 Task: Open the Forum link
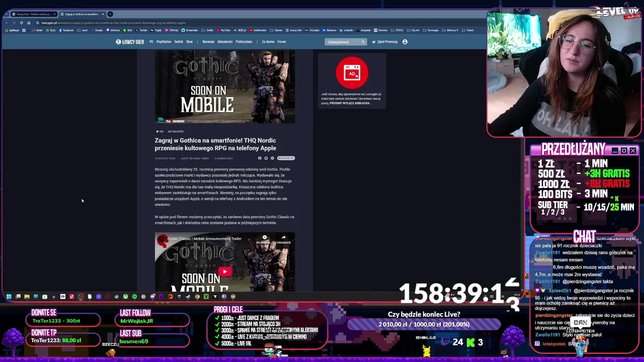(282, 42)
